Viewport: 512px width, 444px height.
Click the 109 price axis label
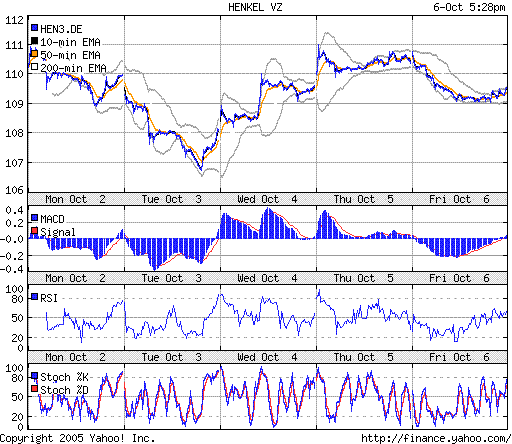click(14, 104)
